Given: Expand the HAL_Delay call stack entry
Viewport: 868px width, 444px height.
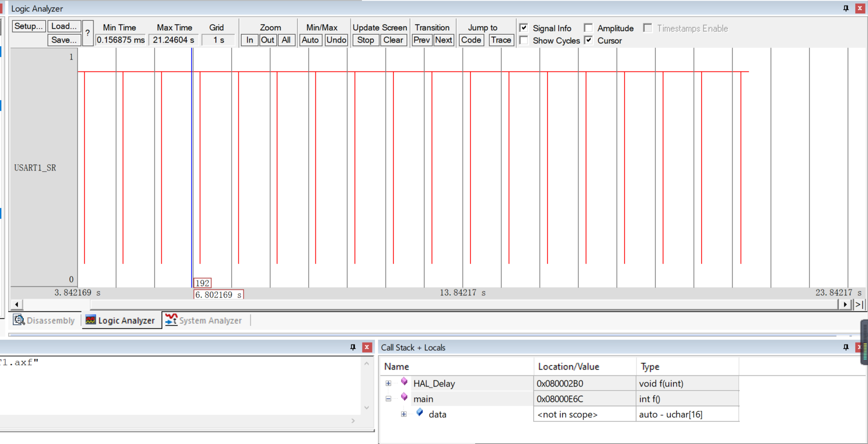Looking at the screenshot, I should click(388, 383).
